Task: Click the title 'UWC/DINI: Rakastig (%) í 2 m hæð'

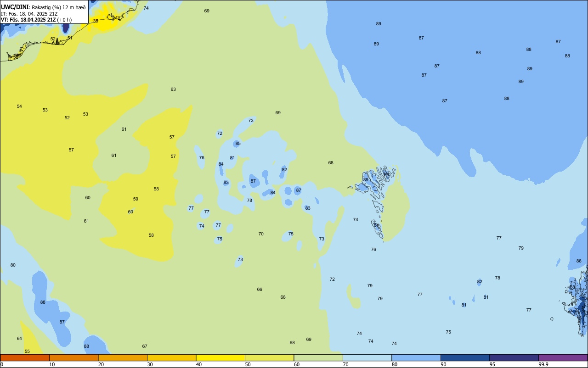Action: [x=43, y=7]
